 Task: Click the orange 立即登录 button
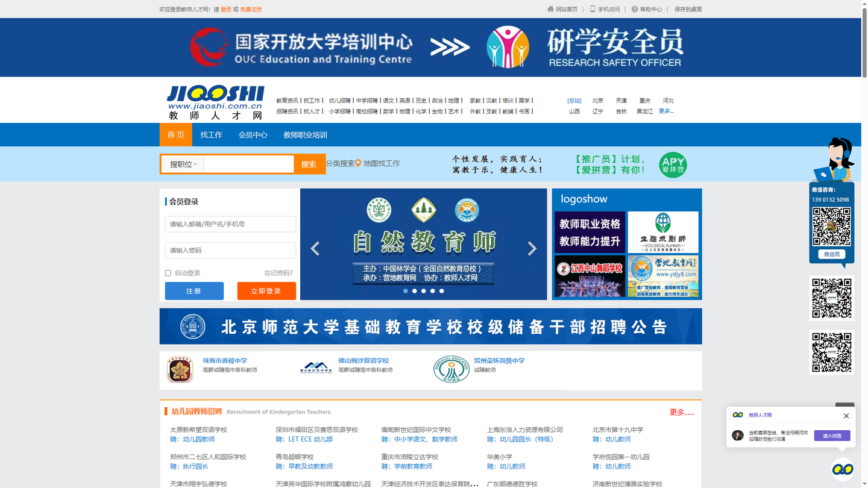pyautogui.click(x=266, y=291)
